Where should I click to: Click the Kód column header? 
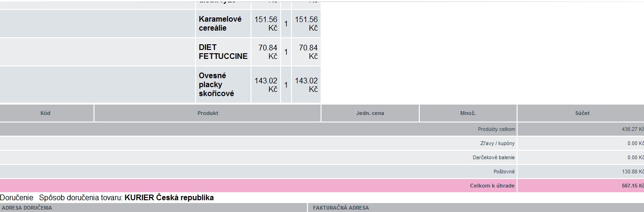coord(46,113)
